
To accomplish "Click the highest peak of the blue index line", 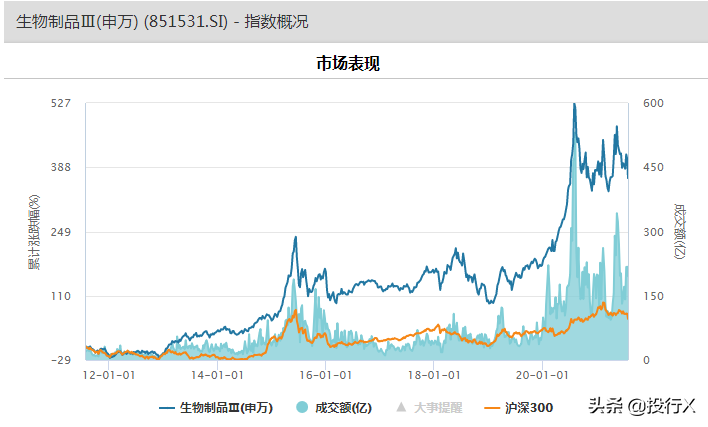I will coord(574,104).
